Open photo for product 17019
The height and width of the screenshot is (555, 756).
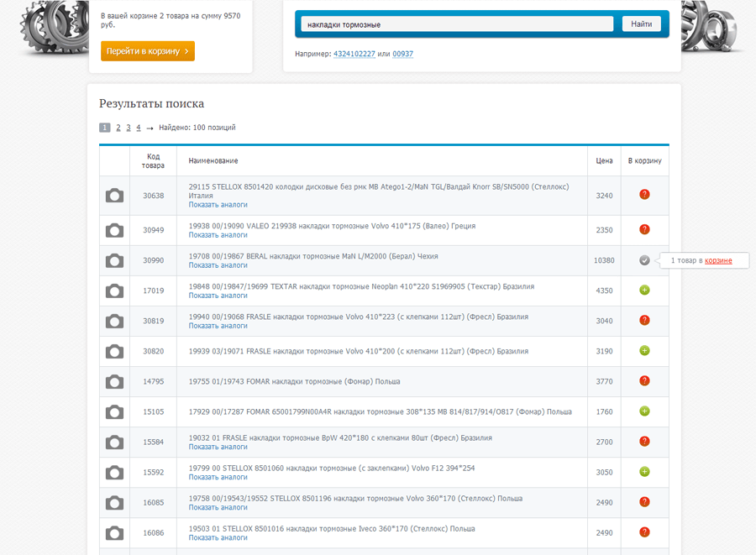coord(114,291)
